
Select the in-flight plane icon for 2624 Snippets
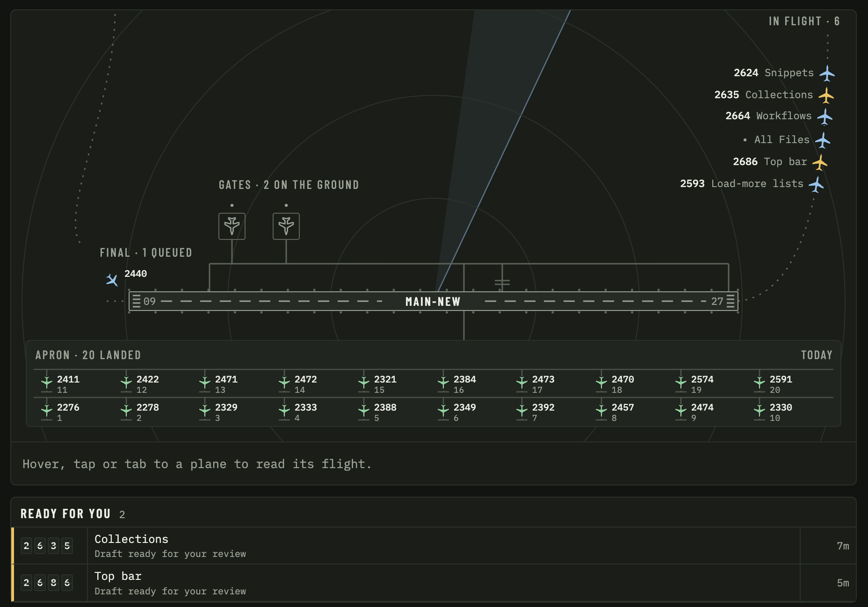point(827,73)
